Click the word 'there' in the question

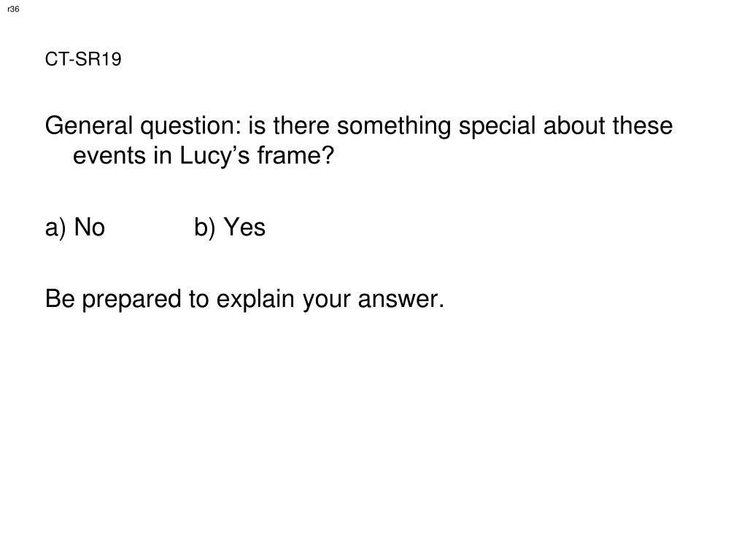click(x=301, y=126)
